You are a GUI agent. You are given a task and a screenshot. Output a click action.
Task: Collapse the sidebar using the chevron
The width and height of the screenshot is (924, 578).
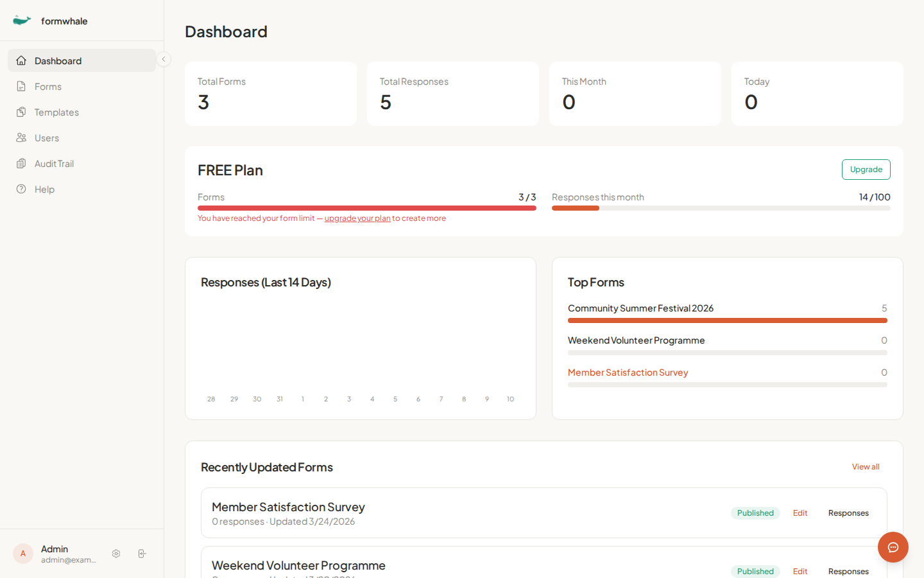[x=164, y=58]
